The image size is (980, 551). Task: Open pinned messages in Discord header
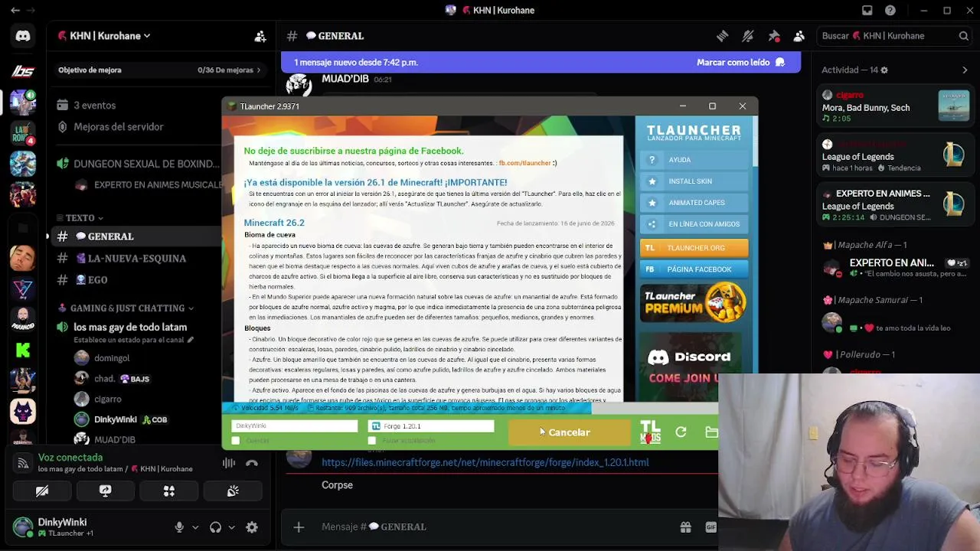point(774,36)
